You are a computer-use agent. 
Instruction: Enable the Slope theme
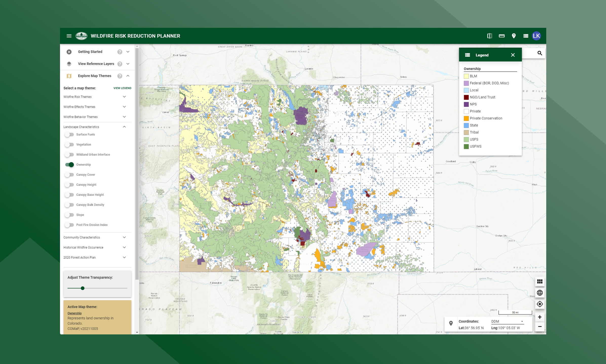69,215
